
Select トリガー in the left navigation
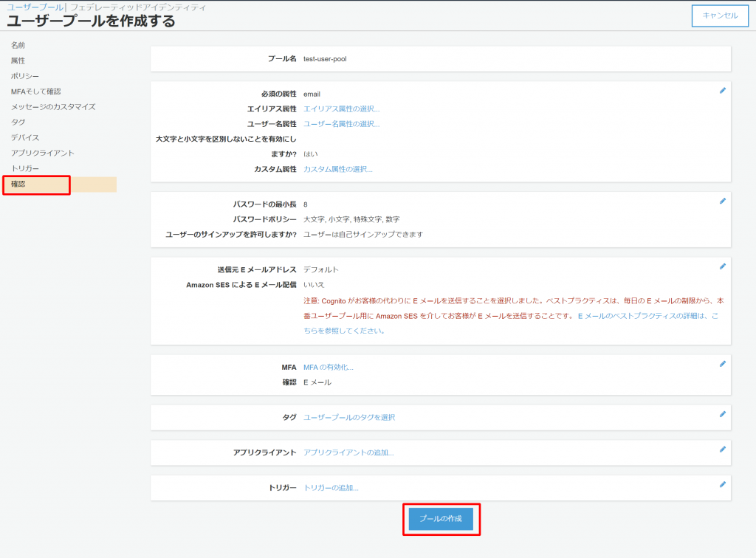coord(25,168)
